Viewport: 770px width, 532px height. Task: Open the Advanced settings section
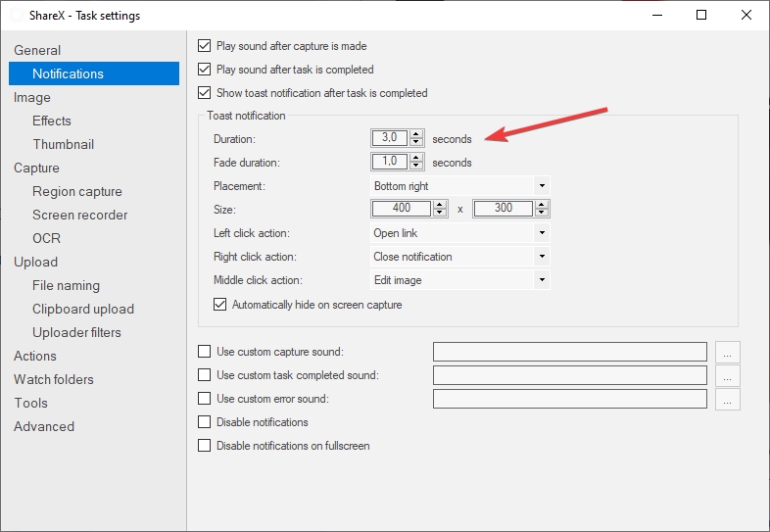(x=44, y=426)
